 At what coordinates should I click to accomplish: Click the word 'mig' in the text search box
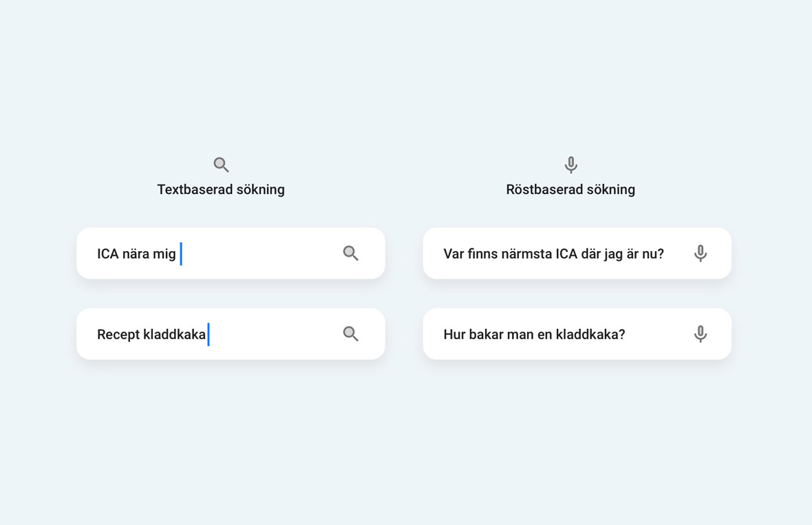tap(164, 254)
